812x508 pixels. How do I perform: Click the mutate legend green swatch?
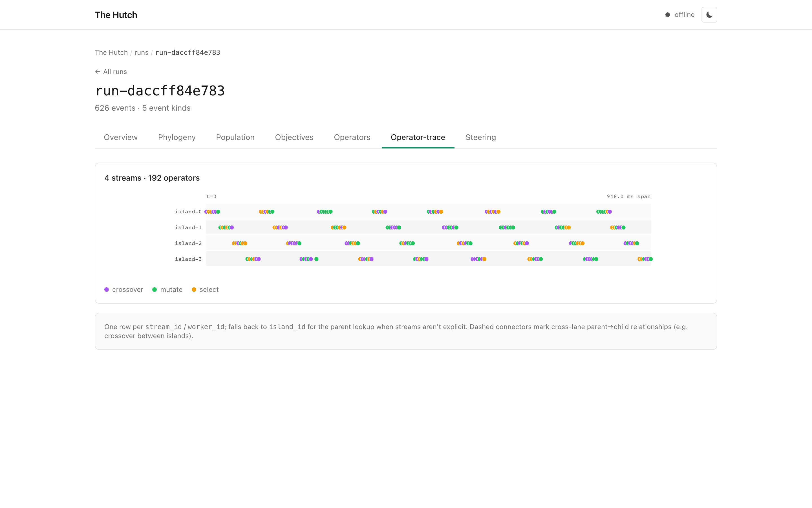154,290
